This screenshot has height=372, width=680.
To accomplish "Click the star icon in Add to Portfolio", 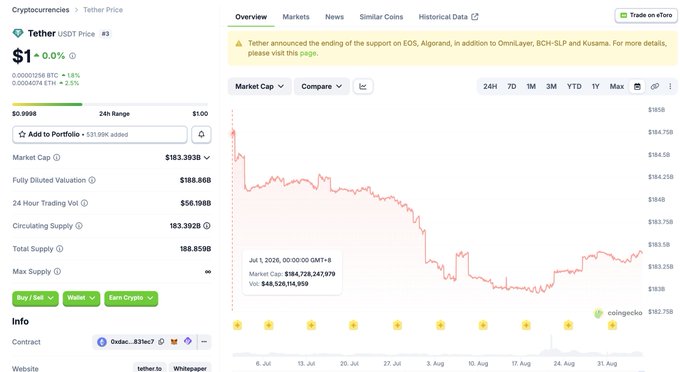I will tap(22, 134).
